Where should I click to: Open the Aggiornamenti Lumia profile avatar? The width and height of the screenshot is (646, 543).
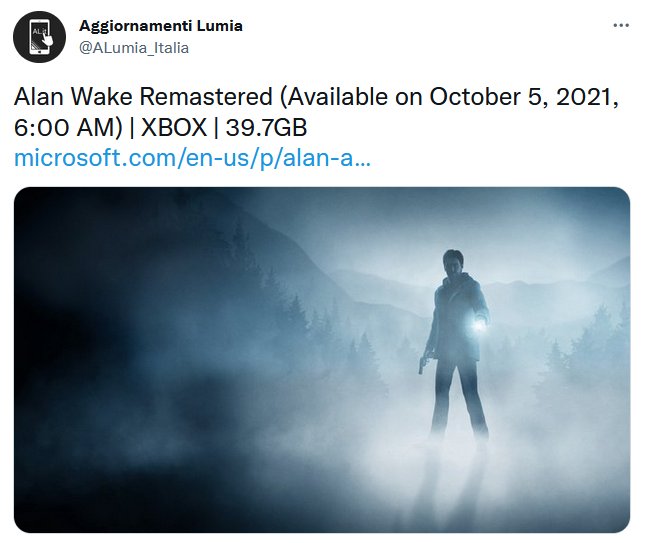[x=40, y=37]
